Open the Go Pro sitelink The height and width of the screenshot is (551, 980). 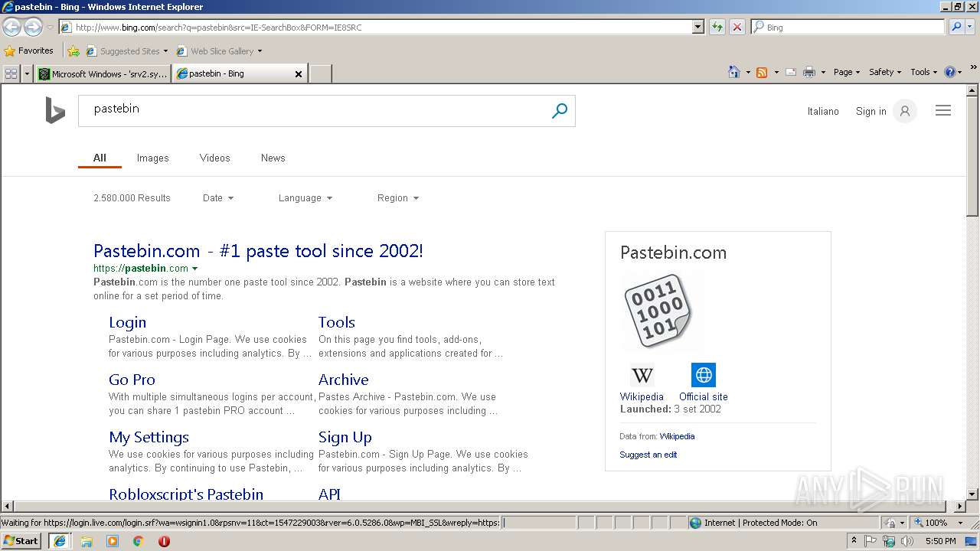coord(132,380)
